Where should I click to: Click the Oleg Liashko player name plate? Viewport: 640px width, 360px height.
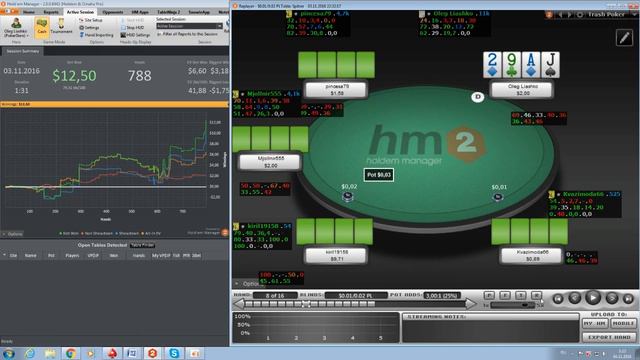(522, 90)
